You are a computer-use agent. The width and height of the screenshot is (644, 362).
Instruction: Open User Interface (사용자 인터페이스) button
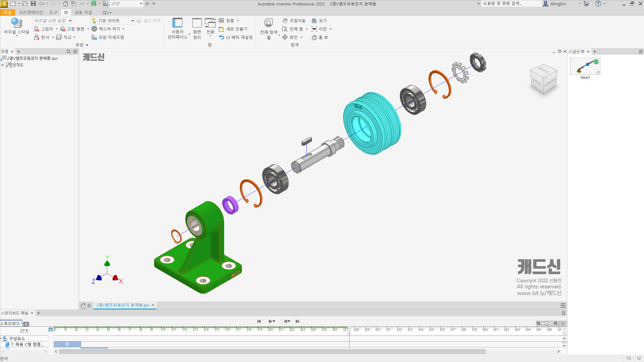(177, 28)
